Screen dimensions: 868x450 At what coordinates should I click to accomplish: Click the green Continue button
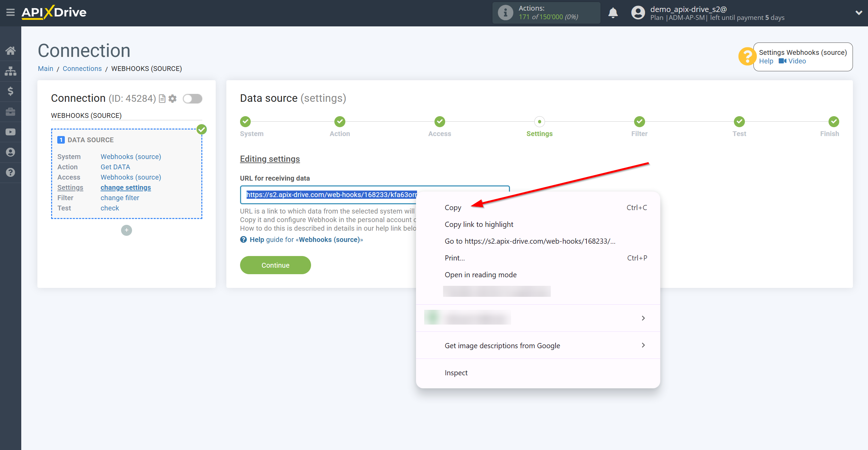[x=275, y=265]
